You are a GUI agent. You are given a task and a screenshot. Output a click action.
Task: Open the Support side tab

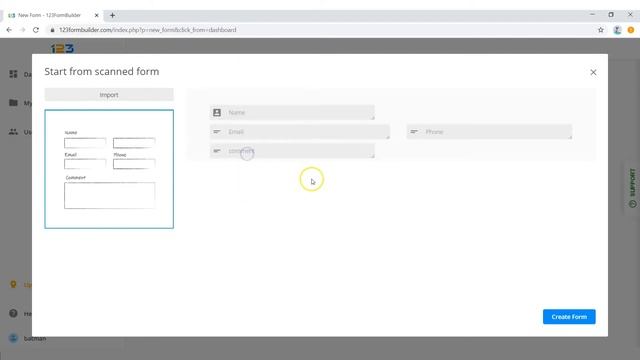(632, 187)
